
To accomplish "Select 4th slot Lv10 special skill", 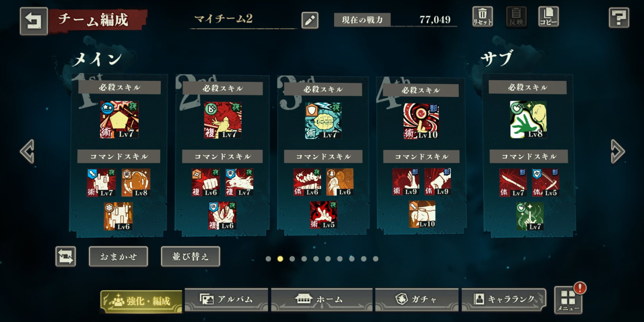I will point(421,121).
